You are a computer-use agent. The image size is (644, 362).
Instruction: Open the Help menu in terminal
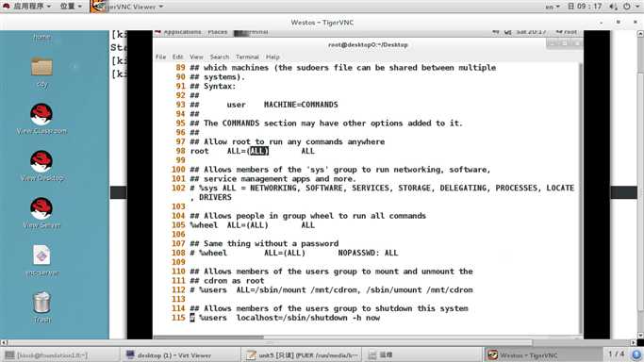[272, 58]
